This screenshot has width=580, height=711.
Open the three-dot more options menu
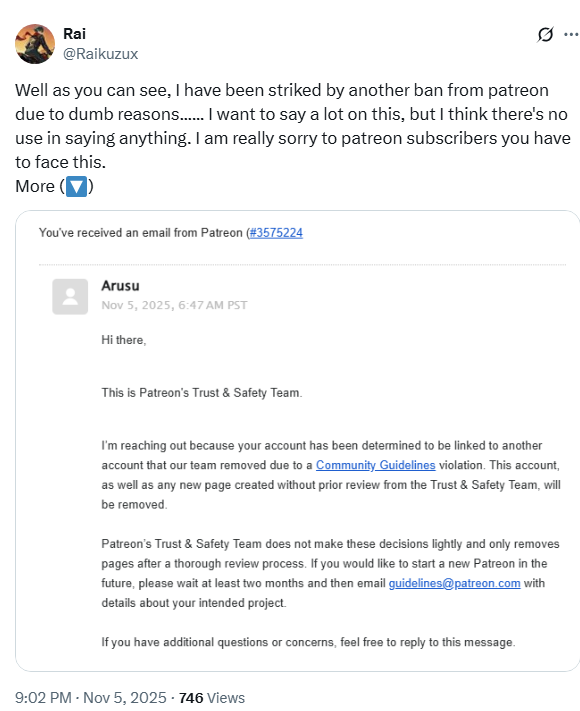pyautogui.click(x=571, y=34)
